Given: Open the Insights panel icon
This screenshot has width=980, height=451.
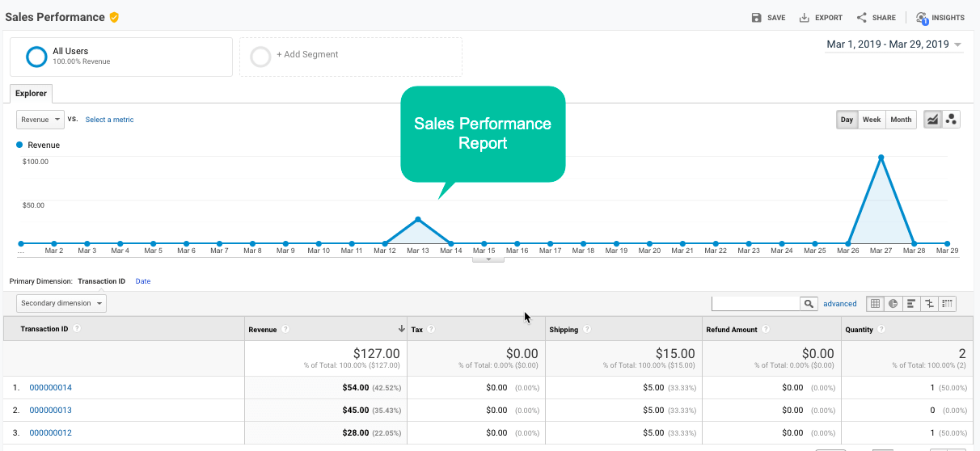Looking at the screenshot, I should [922, 18].
